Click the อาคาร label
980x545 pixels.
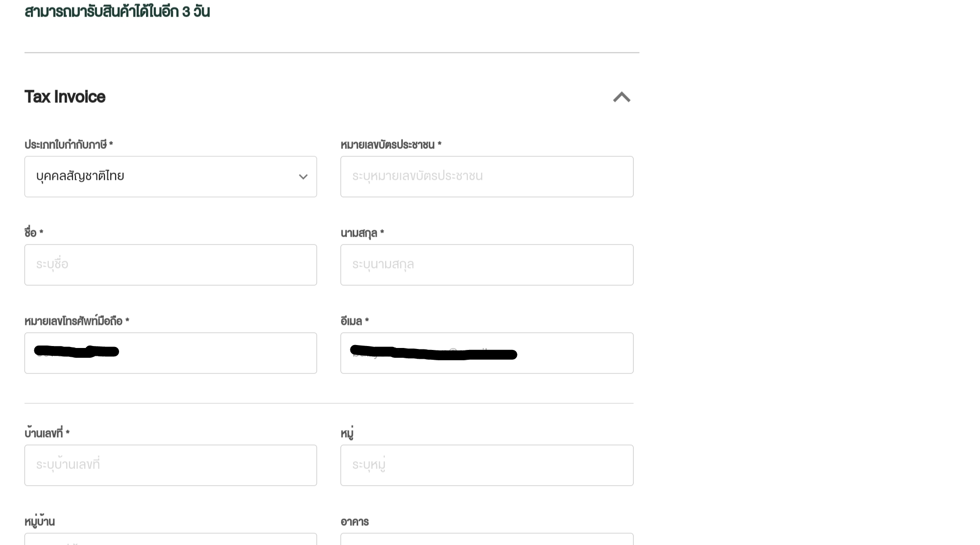pyautogui.click(x=355, y=521)
